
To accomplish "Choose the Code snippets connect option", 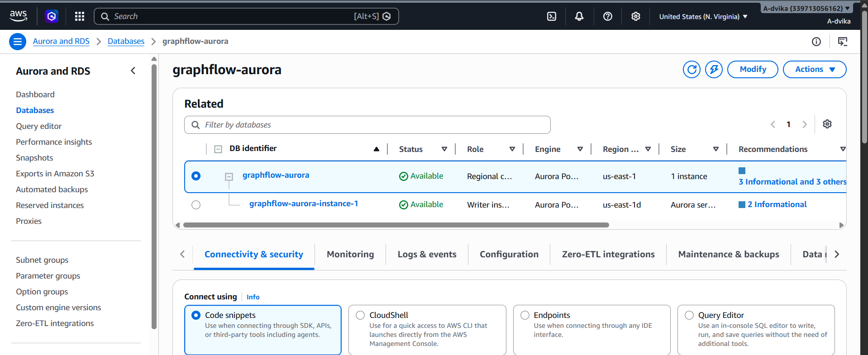I will tap(263, 330).
